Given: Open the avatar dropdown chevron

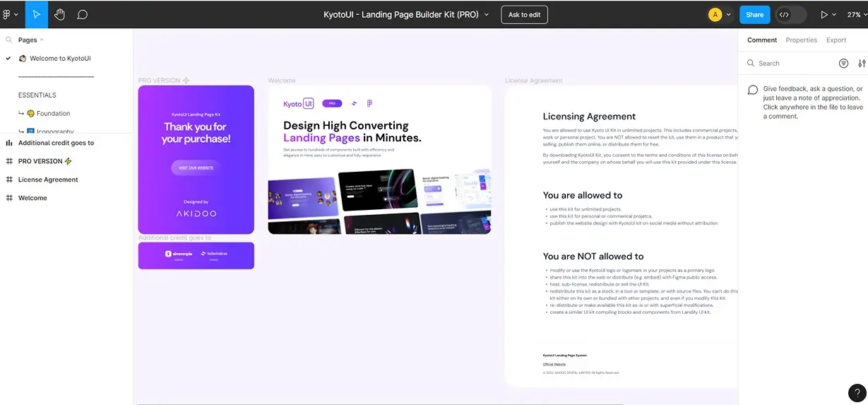Looking at the screenshot, I should pyautogui.click(x=729, y=14).
